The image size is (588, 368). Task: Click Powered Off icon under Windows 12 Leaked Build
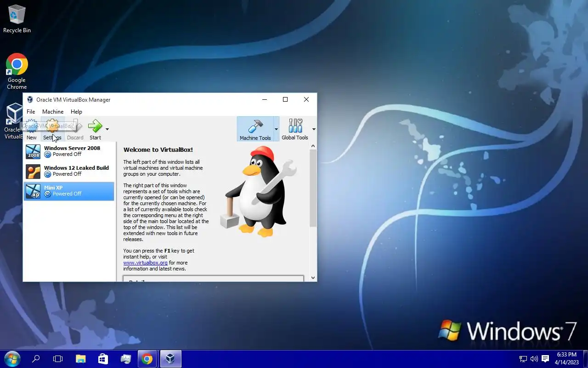pos(47,174)
